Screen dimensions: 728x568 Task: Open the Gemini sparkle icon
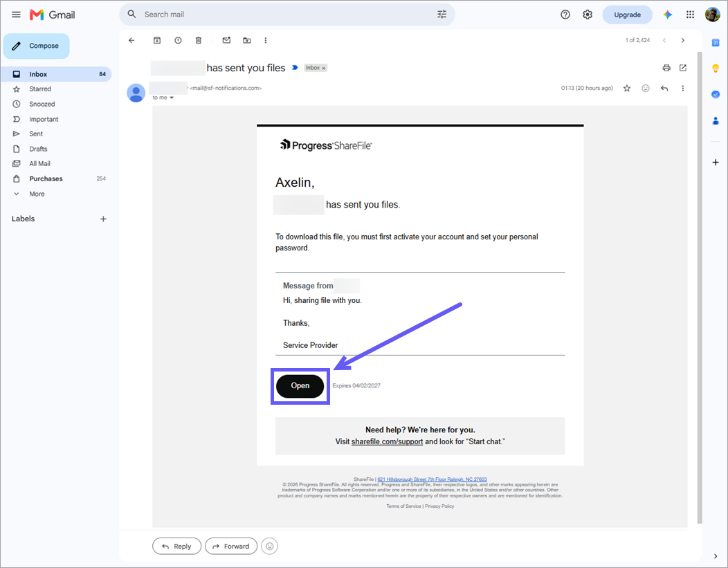click(x=668, y=15)
